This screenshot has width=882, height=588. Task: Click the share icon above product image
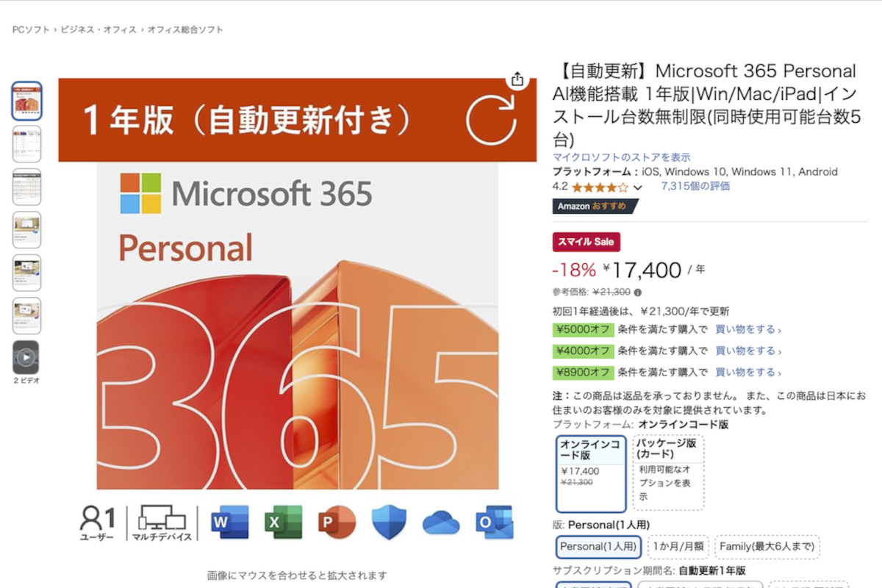(x=517, y=79)
